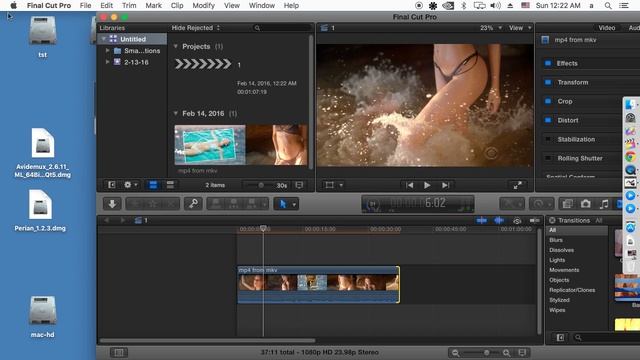Open the Effects browser icon beside camera
Image resolution: width=640 pixels, height=360 pixels.
pyautogui.click(x=567, y=203)
